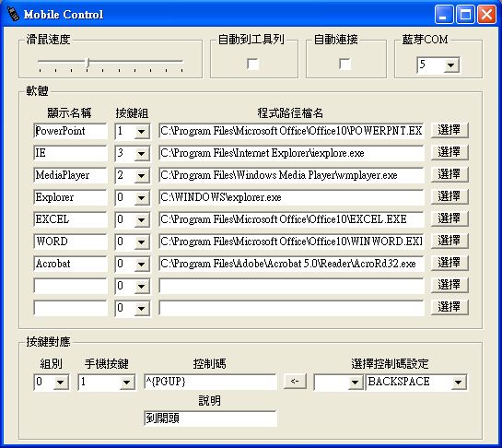Open the 按鍵組 dropdown for MediaPlayer
The height and width of the screenshot is (448, 502).
[141, 176]
